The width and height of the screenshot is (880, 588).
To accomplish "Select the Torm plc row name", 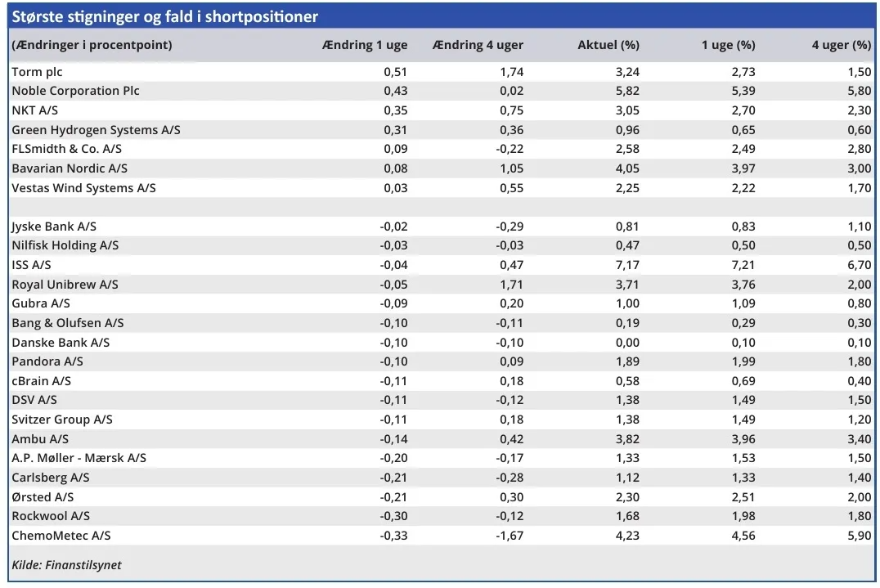I will 37,72.
